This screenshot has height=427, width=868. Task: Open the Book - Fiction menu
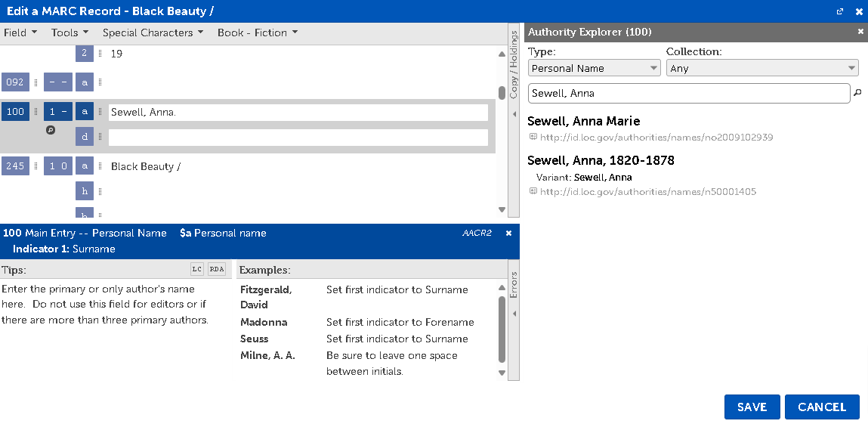[258, 32]
